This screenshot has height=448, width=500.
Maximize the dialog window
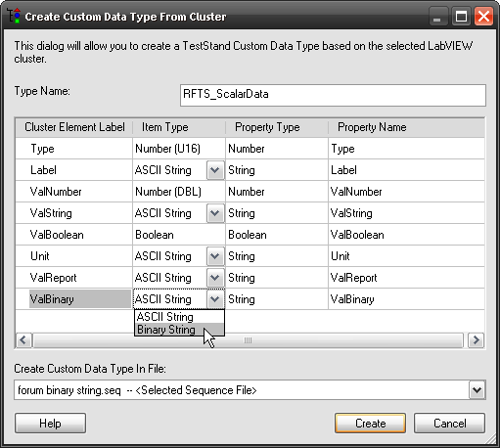(461, 17)
